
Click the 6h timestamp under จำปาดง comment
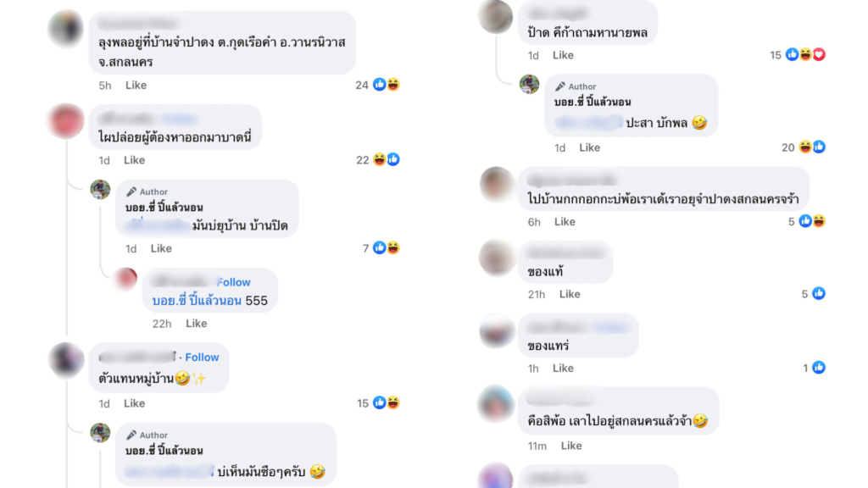pyautogui.click(x=534, y=222)
